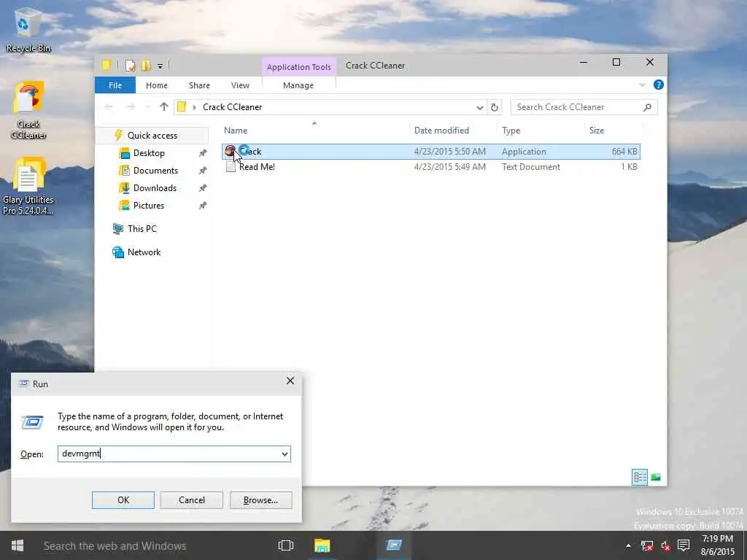Open Desktop in the navigation pane
The width and height of the screenshot is (747, 560).
coord(149,153)
